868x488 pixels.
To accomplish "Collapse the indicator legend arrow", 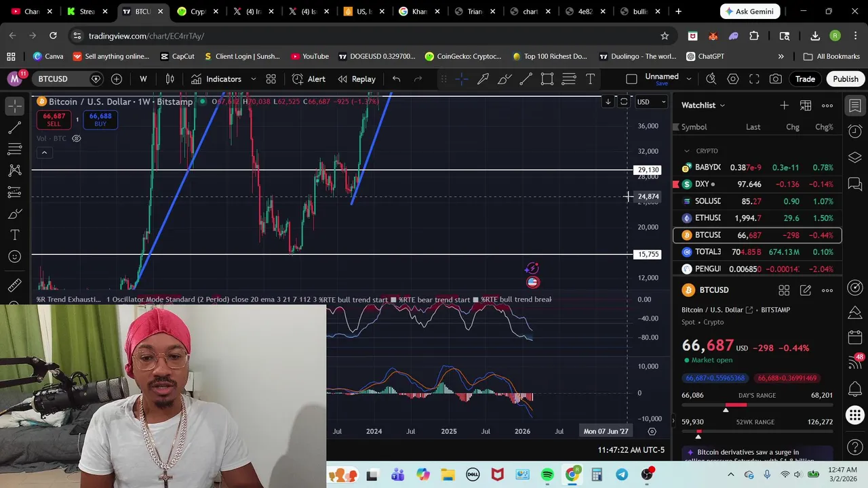I will pos(44,152).
